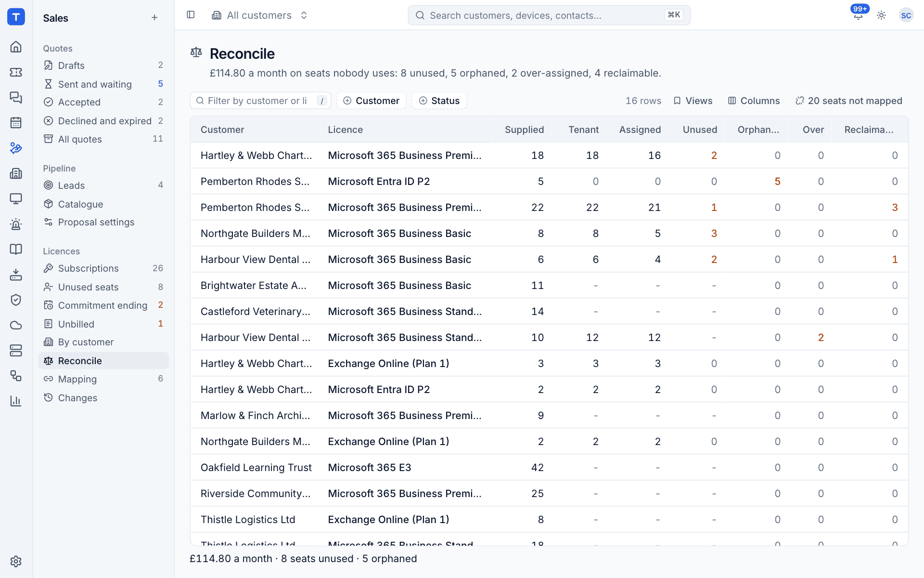The image size is (924, 578).
Task: Click the blue T app logo
Action: pyautogui.click(x=16, y=17)
